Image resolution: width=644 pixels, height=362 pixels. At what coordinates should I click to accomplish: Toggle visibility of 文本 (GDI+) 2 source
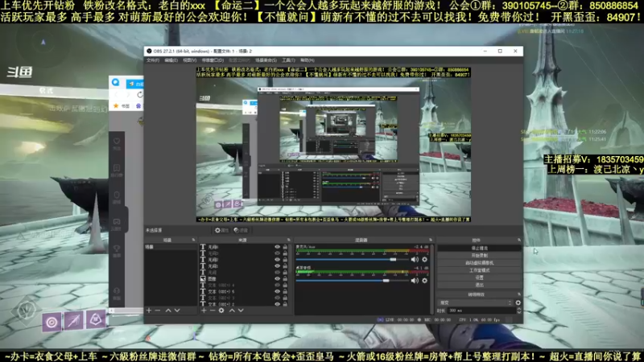click(x=277, y=304)
